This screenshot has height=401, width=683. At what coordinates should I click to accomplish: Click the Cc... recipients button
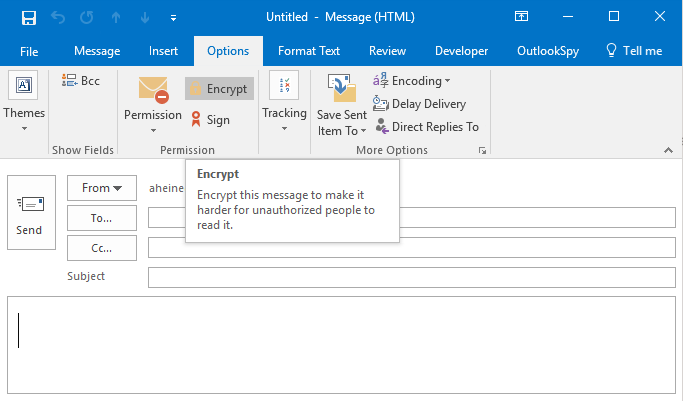[x=101, y=247]
